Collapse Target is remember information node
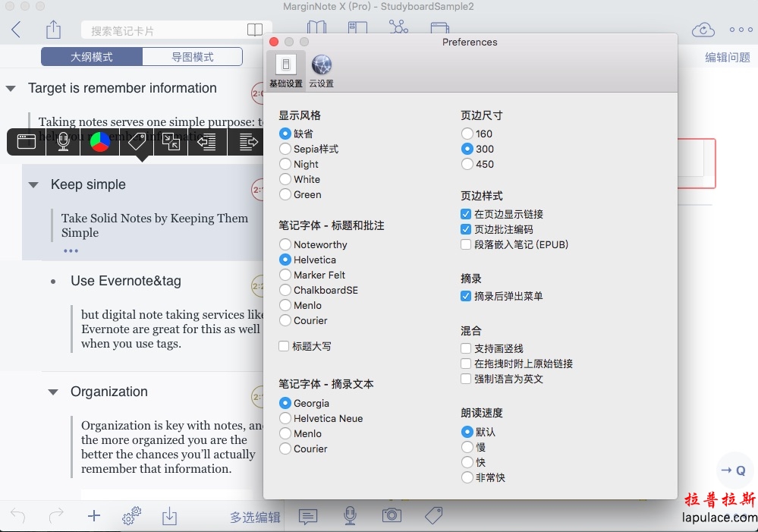Screen dimensions: 758x532 [x=11, y=89]
